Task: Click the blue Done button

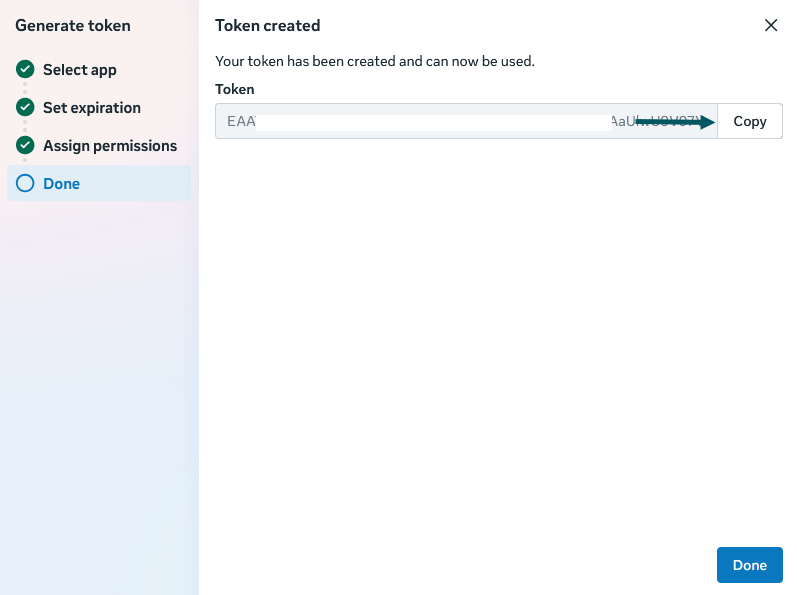Action: (x=750, y=565)
